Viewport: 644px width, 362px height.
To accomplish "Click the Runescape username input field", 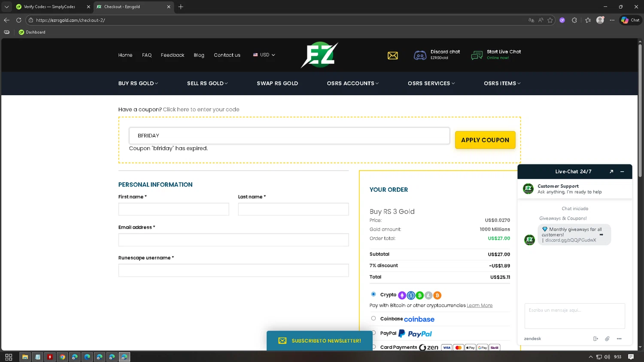I will [234, 270].
